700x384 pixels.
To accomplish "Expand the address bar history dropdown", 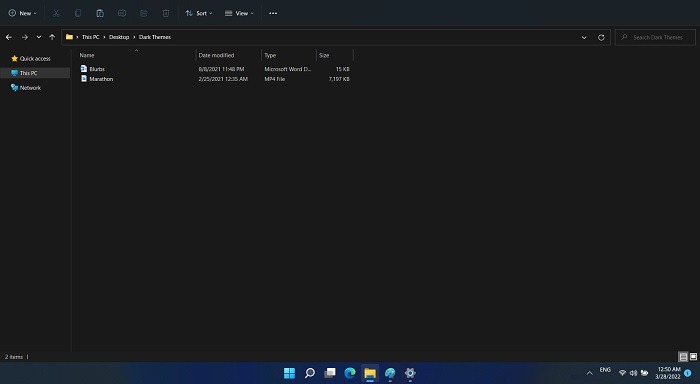I will (x=584, y=38).
